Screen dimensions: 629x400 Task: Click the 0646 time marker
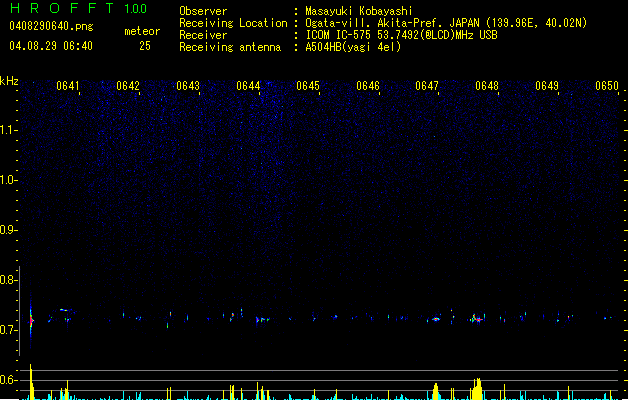pyautogui.click(x=368, y=86)
